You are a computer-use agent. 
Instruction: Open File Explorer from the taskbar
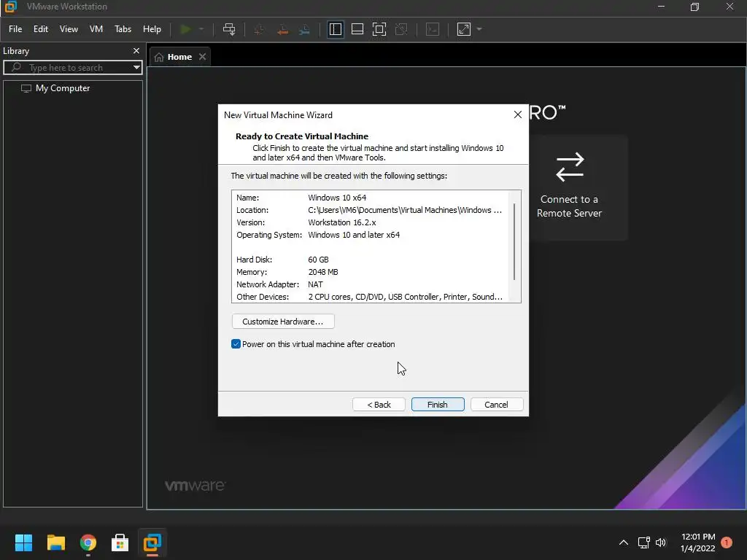coord(55,542)
